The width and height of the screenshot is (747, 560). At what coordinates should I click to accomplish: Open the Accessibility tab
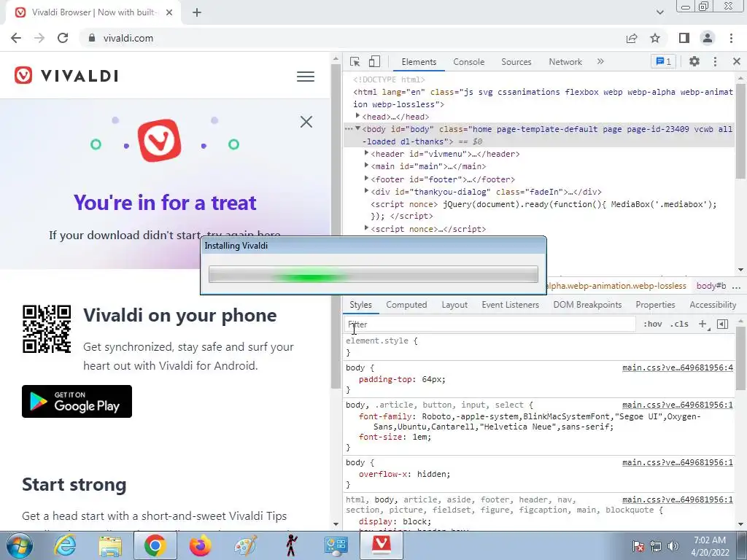click(x=713, y=305)
